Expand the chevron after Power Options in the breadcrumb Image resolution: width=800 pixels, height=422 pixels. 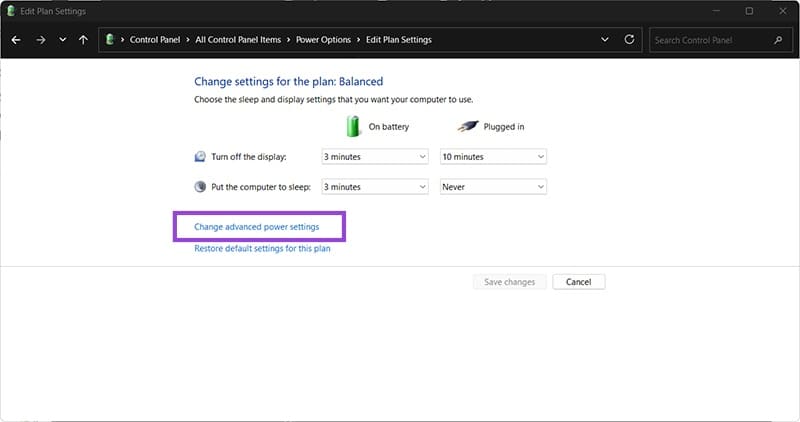click(358, 40)
